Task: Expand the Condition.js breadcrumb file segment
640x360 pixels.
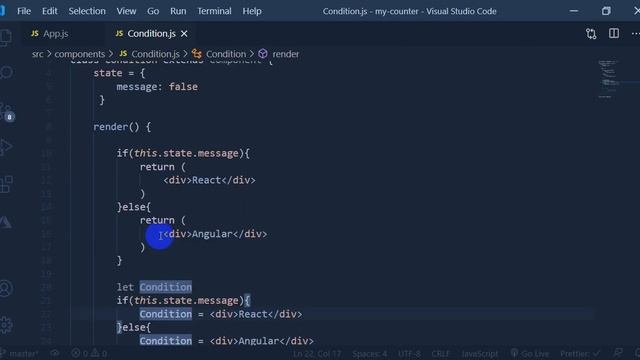Action: point(149,54)
